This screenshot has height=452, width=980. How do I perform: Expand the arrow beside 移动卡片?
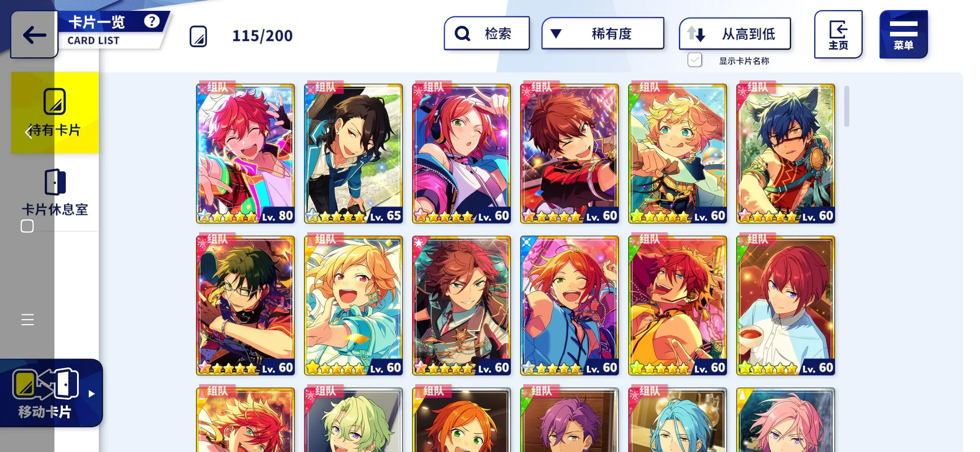point(92,393)
